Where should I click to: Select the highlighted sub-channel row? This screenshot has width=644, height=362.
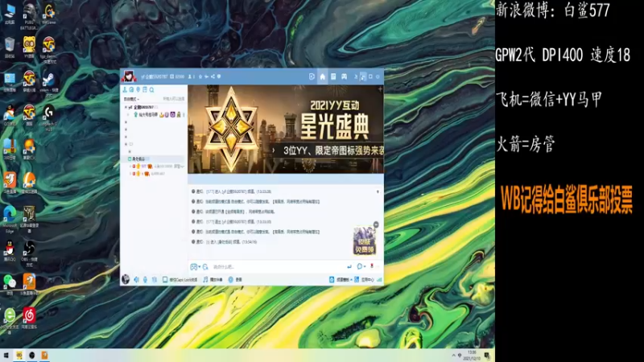click(x=154, y=158)
